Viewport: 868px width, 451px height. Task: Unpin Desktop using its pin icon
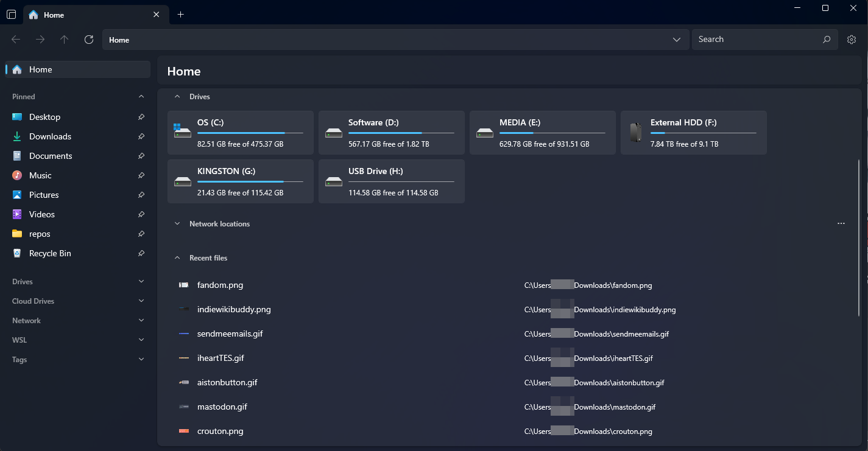point(141,117)
